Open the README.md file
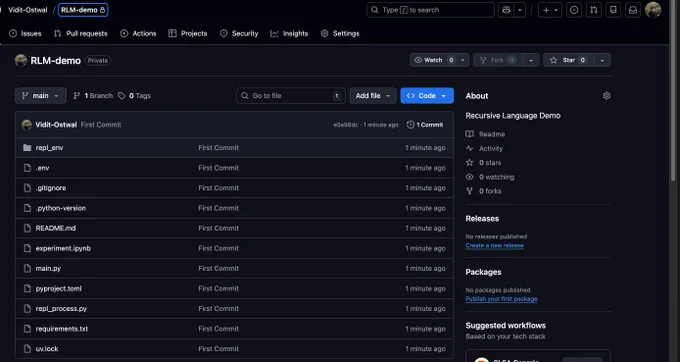This screenshot has height=362, width=680. [56, 228]
